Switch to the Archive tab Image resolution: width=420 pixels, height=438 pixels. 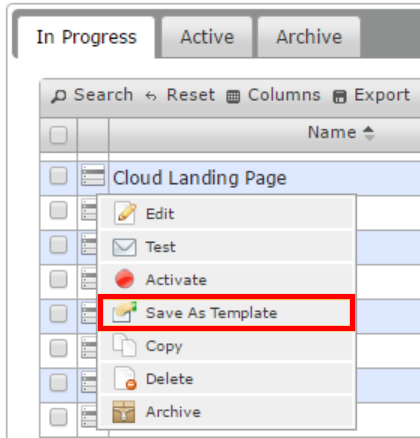coord(309,37)
